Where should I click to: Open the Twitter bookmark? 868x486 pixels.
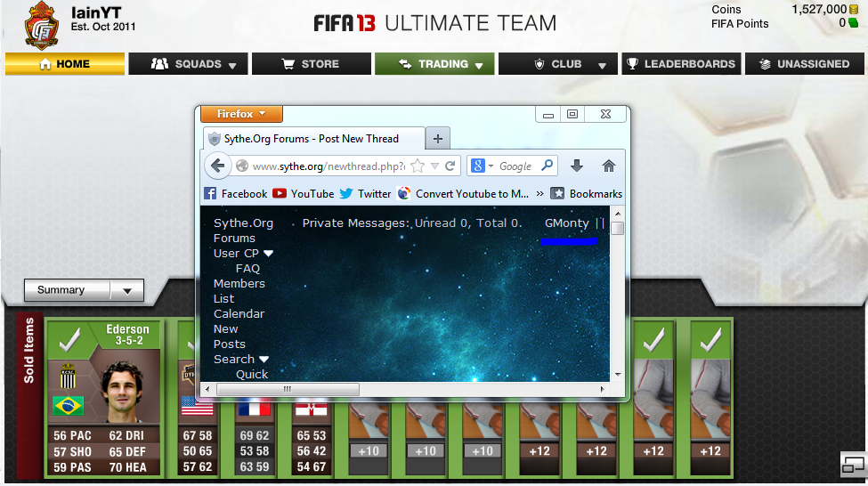click(365, 194)
